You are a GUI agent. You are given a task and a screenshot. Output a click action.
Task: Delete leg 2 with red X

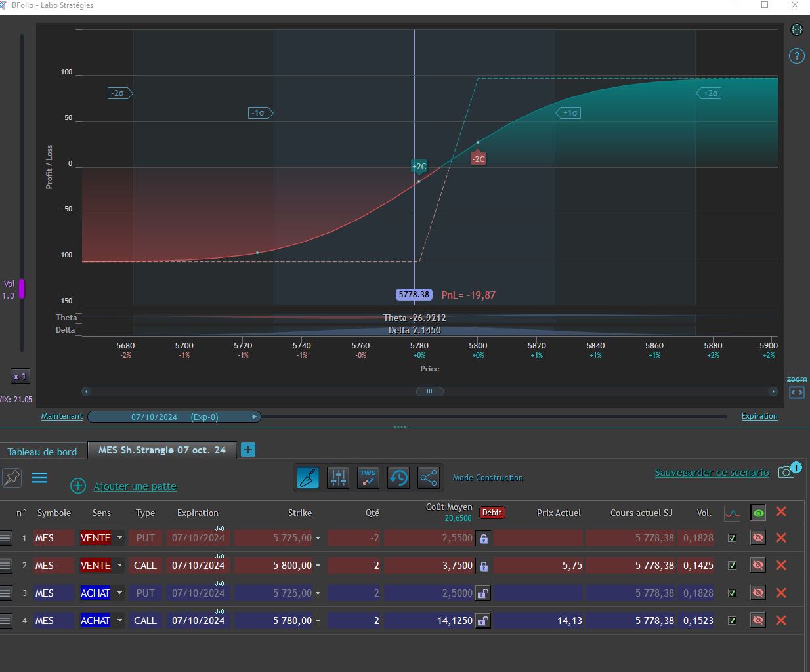(781, 565)
